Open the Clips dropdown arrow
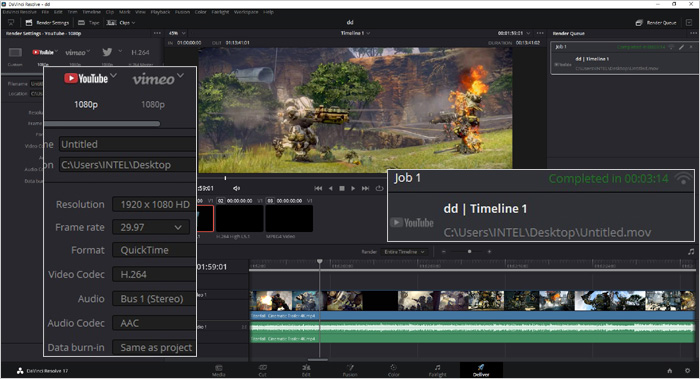 pyautogui.click(x=133, y=23)
